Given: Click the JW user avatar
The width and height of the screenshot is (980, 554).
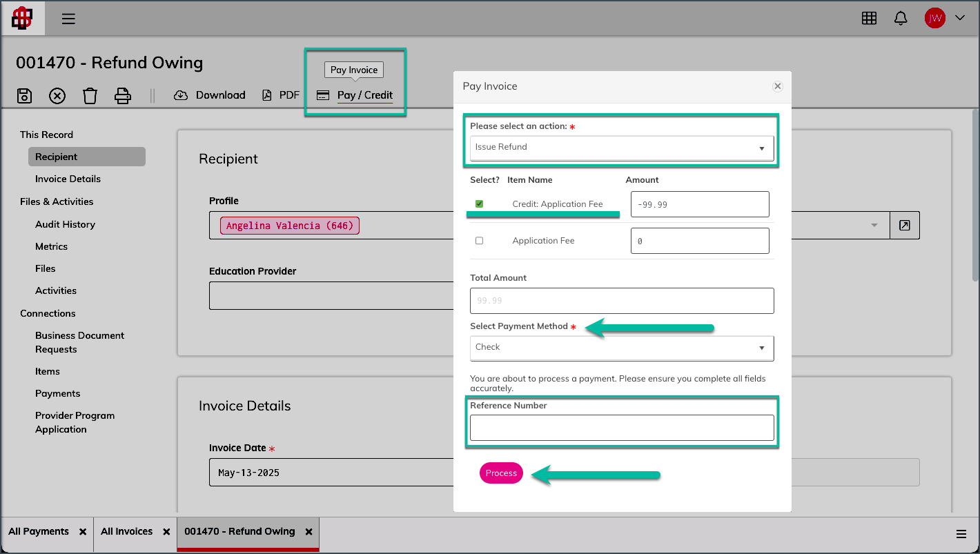Looking at the screenshot, I should coord(934,19).
